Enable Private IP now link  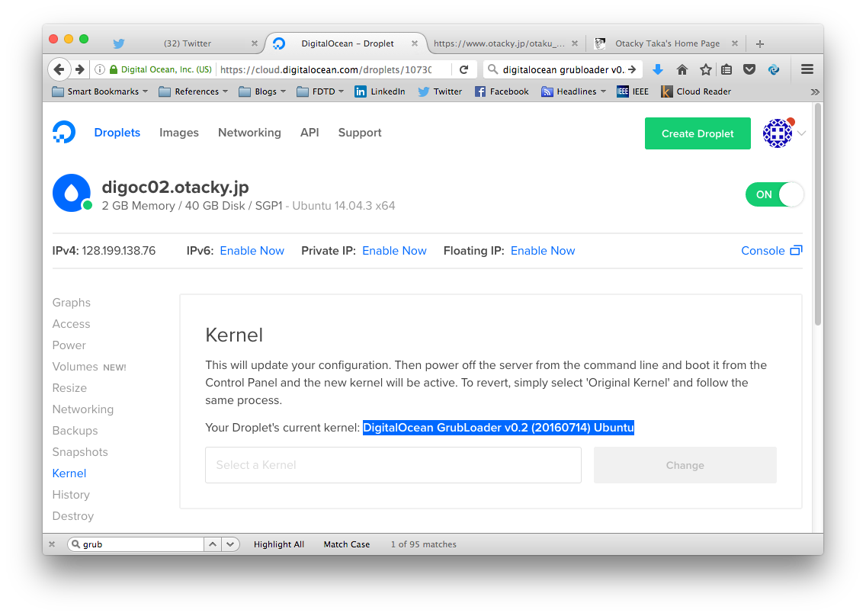tap(394, 251)
